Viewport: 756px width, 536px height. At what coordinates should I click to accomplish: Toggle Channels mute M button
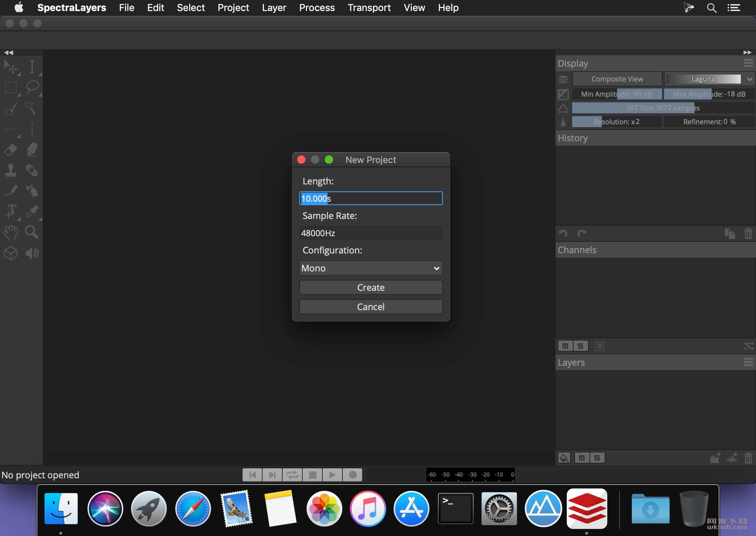point(565,346)
